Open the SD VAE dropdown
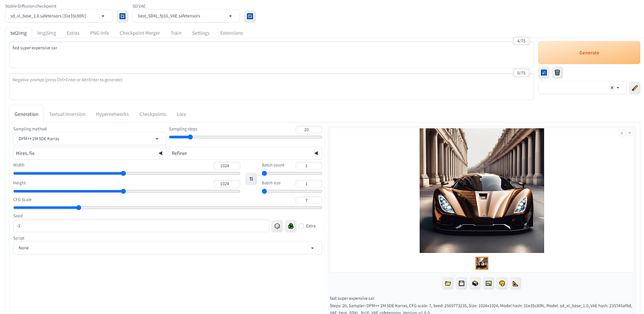The width and height of the screenshot is (644, 314). click(x=186, y=16)
